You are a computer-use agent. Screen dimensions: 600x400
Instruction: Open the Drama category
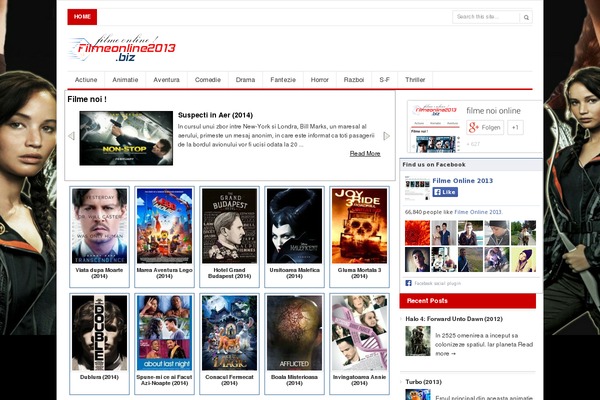(245, 80)
